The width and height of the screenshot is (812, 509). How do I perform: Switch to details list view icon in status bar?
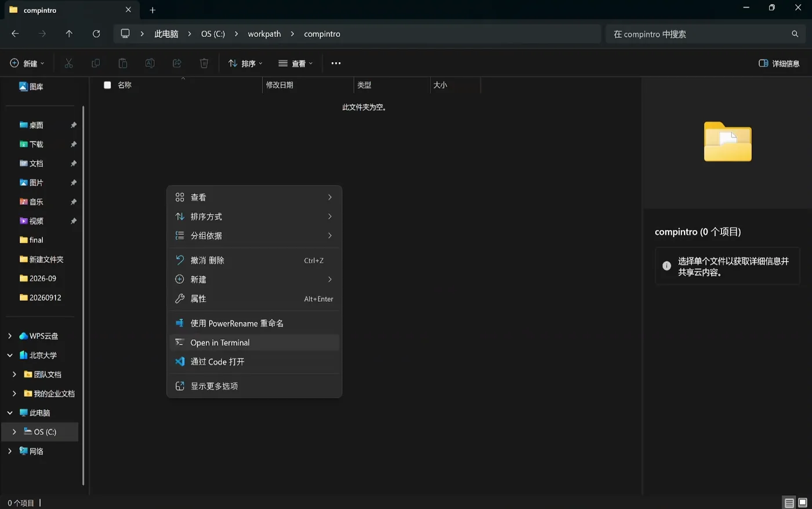(x=789, y=503)
